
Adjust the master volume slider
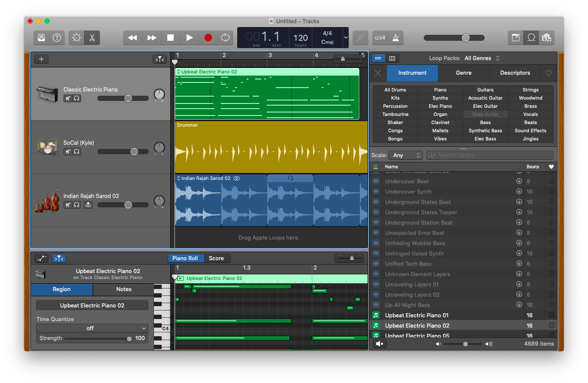(465, 38)
